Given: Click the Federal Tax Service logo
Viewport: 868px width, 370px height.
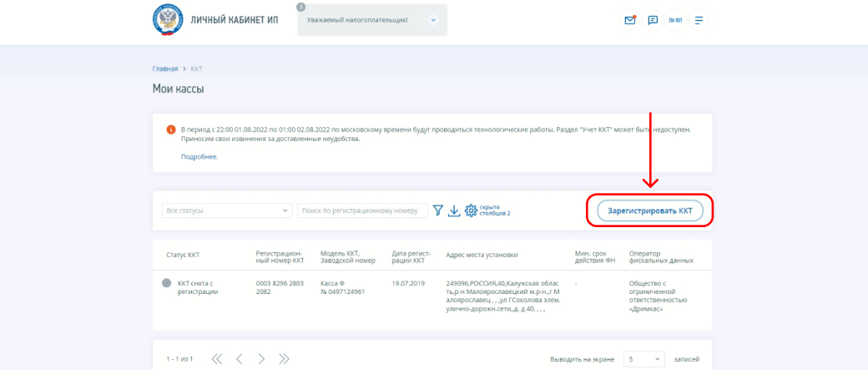Looking at the screenshot, I should [168, 20].
